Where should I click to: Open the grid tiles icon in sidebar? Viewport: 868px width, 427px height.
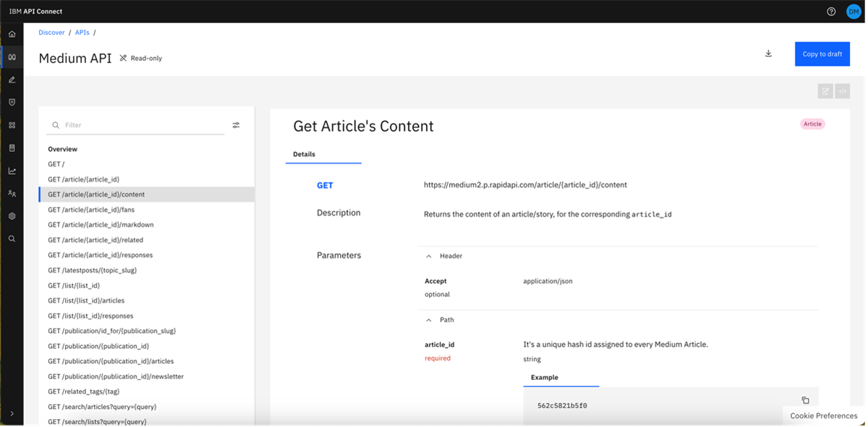click(x=12, y=125)
